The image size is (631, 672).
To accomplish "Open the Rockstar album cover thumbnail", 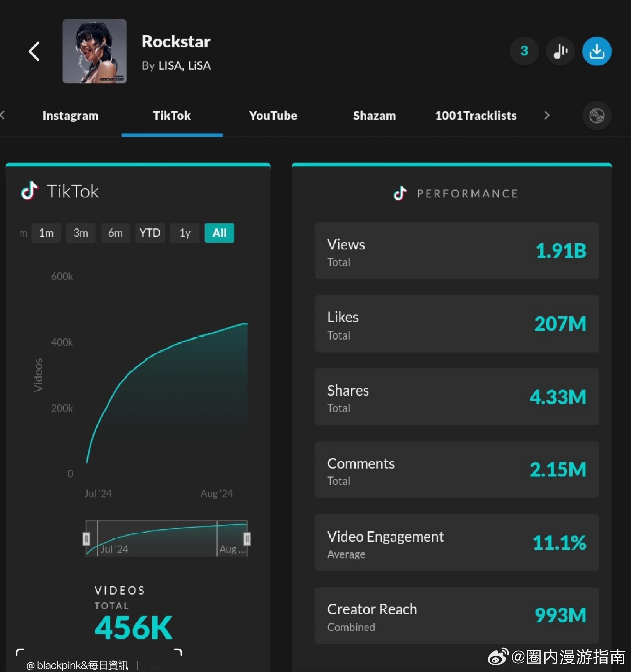I will 95,51.
